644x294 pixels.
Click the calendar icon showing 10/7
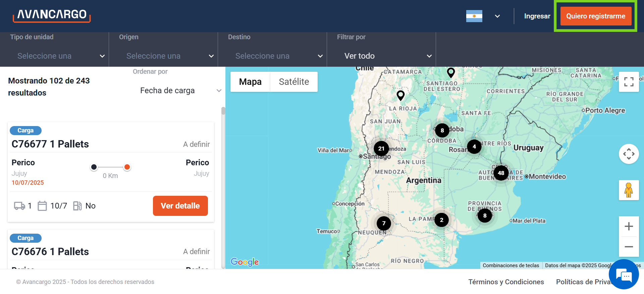tap(42, 206)
